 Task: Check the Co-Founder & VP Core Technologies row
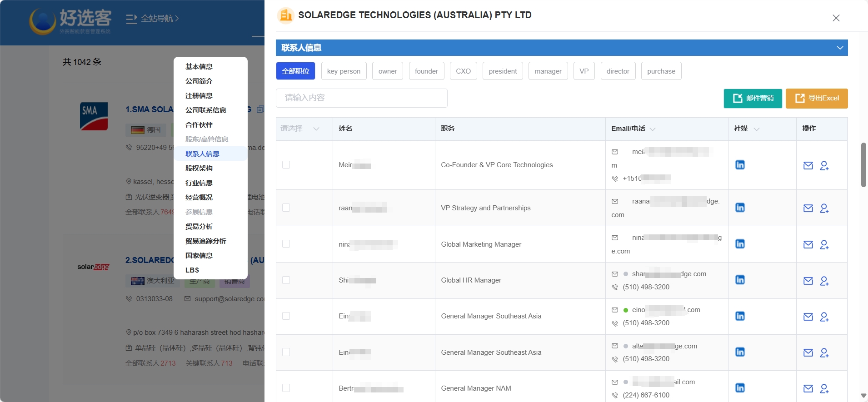click(x=286, y=164)
